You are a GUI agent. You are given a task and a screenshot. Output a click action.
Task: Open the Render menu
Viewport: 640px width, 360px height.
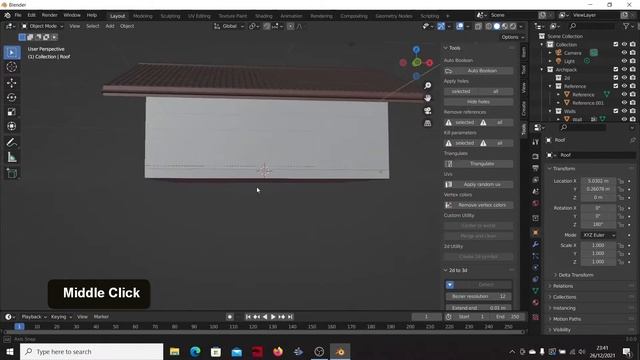(49, 15)
